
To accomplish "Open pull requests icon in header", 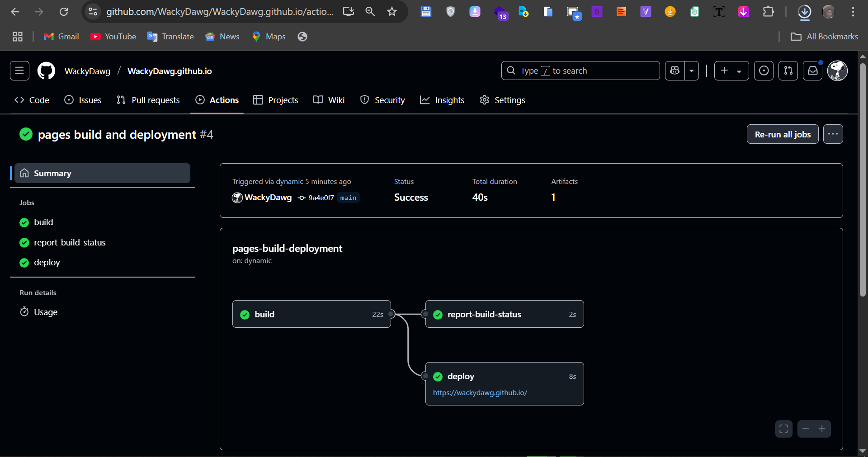I will [788, 71].
